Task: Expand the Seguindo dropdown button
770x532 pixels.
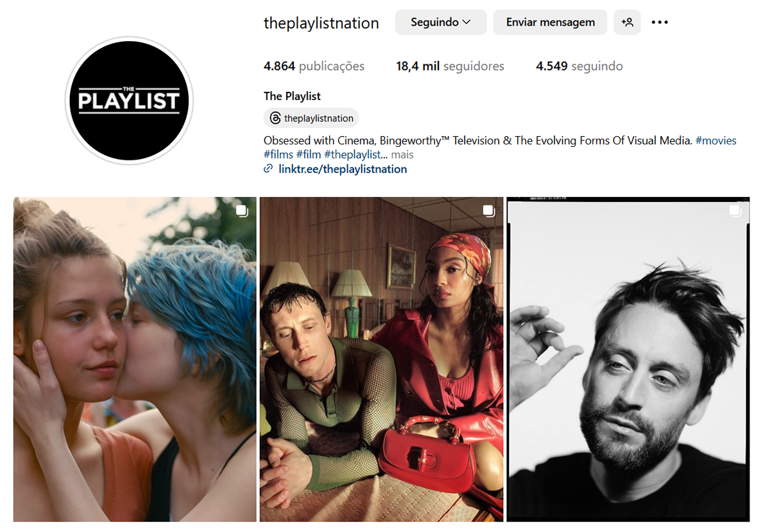Action: coord(440,22)
